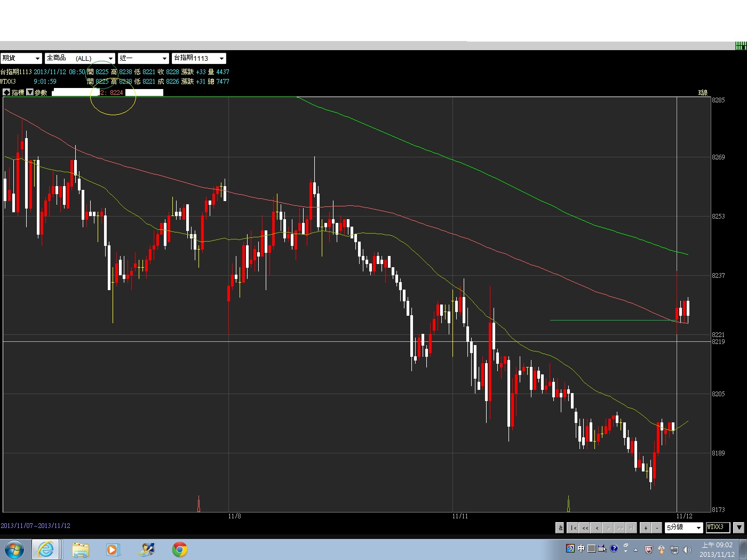Click the volume speaker tray icon

(x=687, y=550)
